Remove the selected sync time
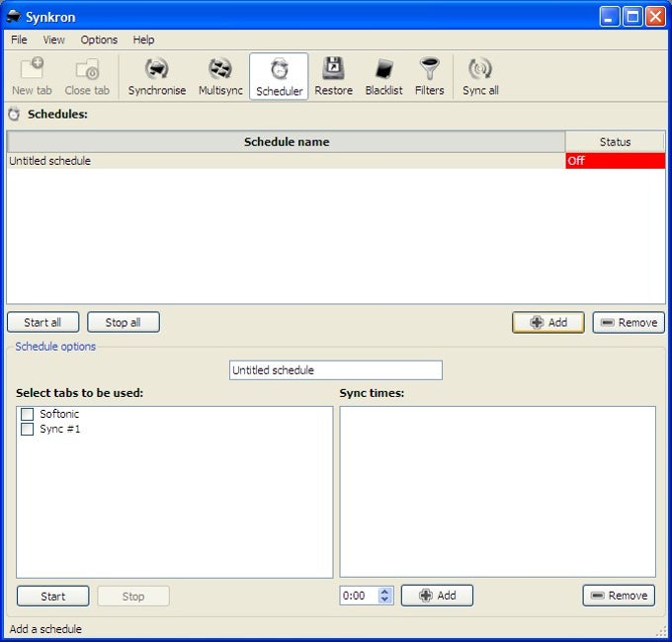 click(619, 596)
